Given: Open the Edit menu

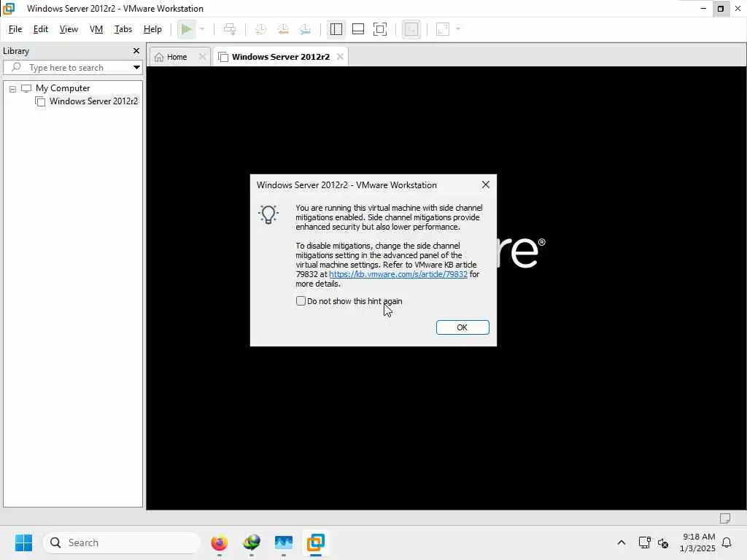Looking at the screenshot, I should tap(41, 29).
